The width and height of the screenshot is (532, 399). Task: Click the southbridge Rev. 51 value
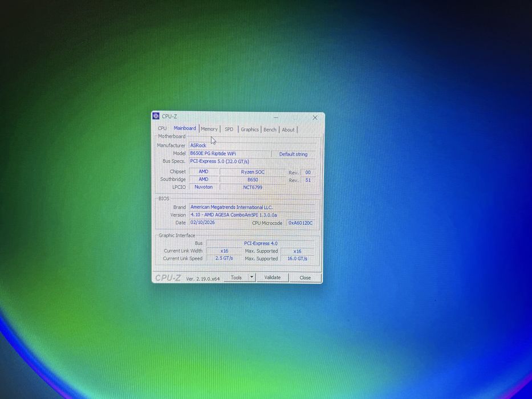[308, 180]
